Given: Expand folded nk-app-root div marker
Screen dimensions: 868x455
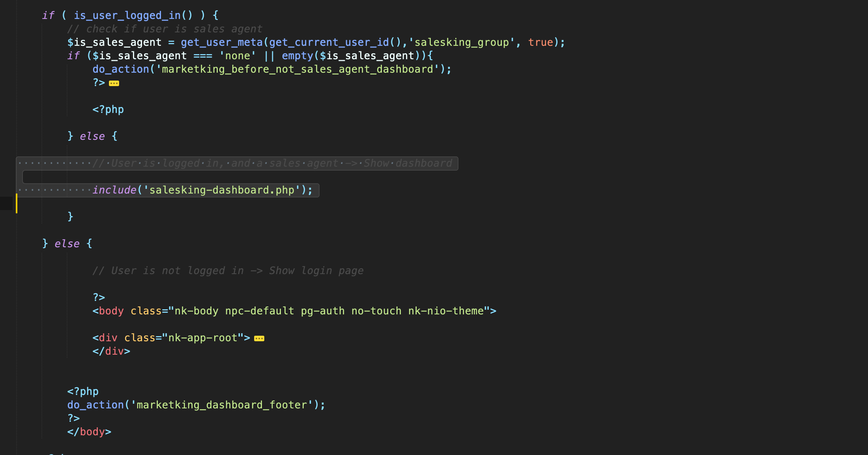Looking at the screenshot, I should [259, 338].
